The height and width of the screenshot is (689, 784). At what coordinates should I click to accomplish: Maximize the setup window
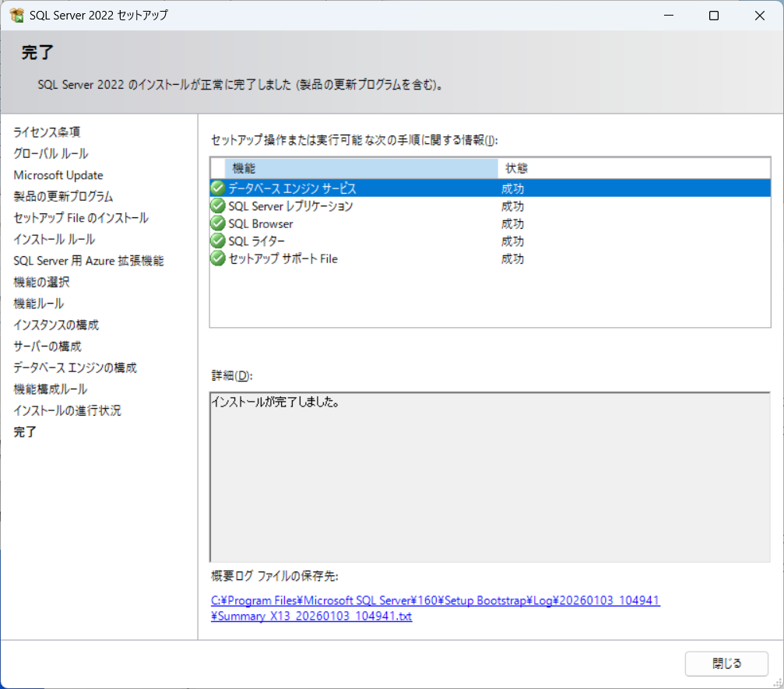pos(713,16)
